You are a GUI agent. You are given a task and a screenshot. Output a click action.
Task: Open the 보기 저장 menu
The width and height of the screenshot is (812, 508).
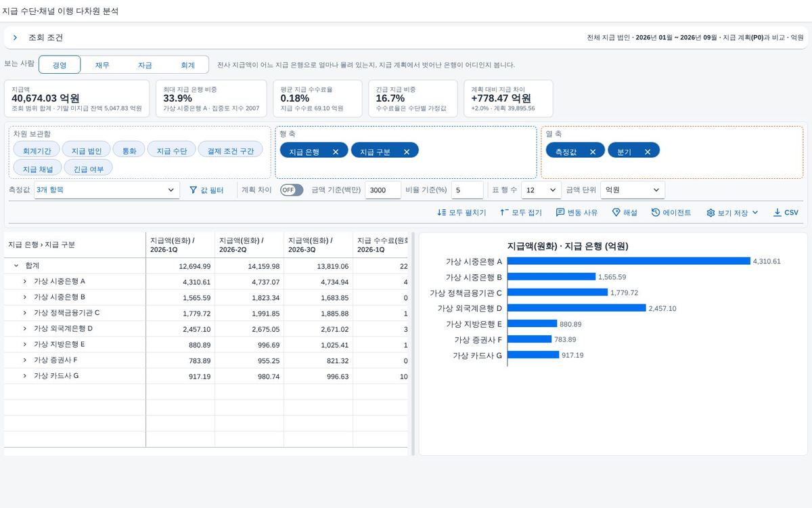coord(732,213)
